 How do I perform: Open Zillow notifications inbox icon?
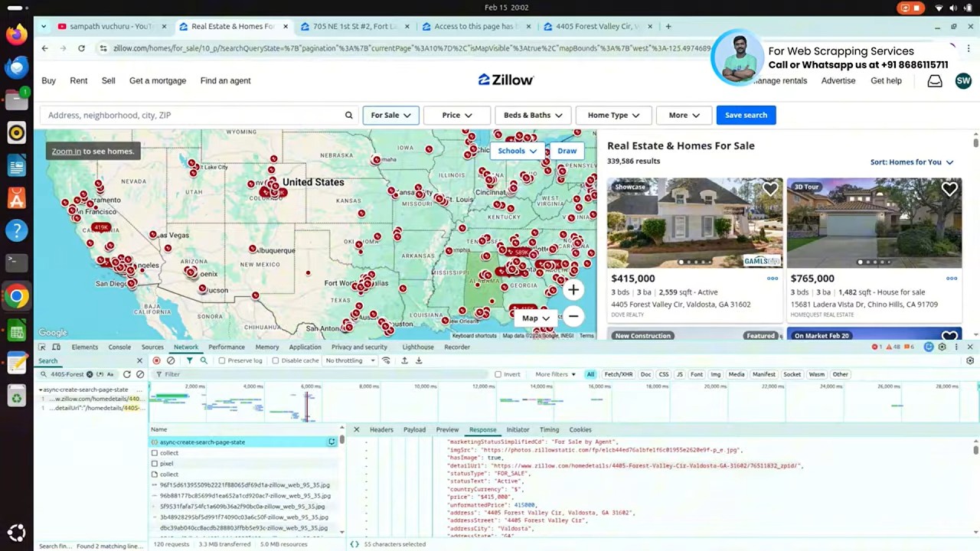click(x=935, y=80)
